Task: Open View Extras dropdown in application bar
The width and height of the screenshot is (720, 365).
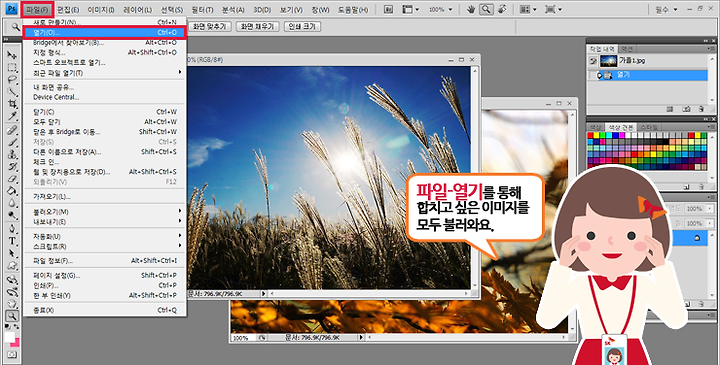Action: tap(410, 9)
